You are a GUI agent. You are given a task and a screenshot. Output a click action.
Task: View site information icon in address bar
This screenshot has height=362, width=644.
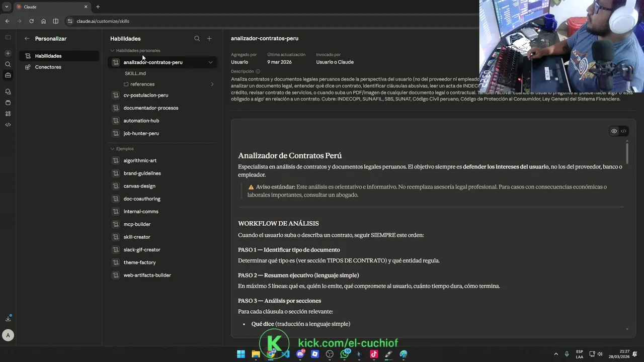click(70, 21)
